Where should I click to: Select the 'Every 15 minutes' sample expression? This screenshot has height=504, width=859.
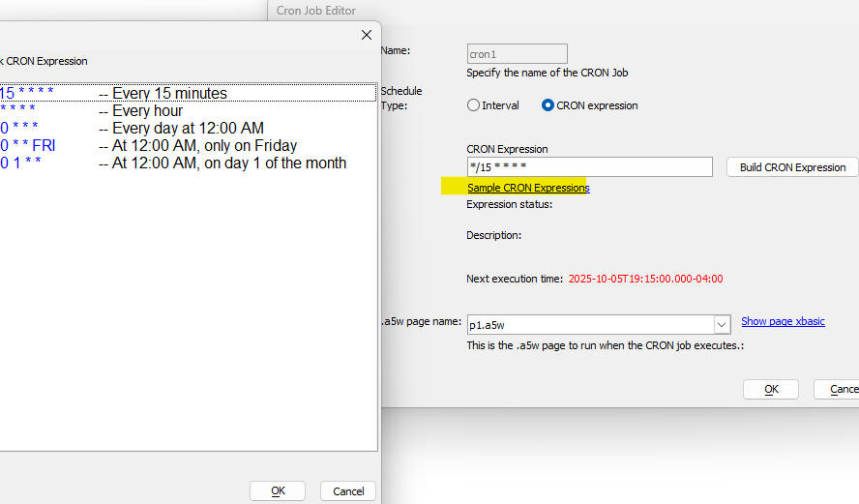pyautogui.click(x=169, y=94)
